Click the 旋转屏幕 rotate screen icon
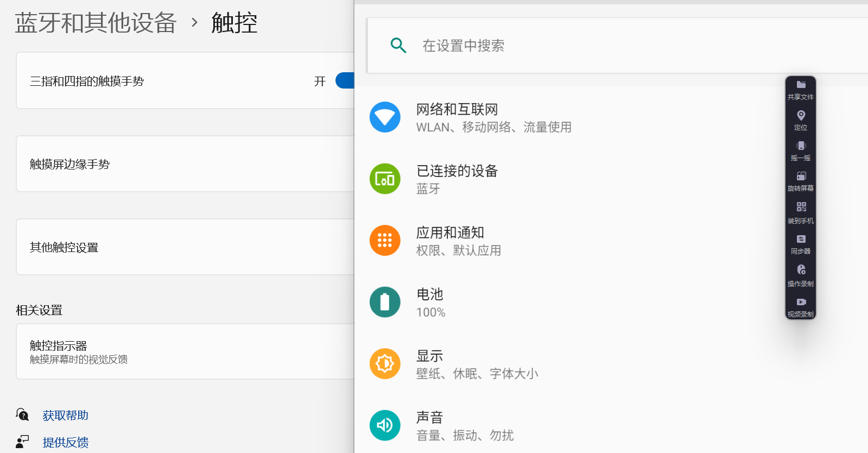 801,180
